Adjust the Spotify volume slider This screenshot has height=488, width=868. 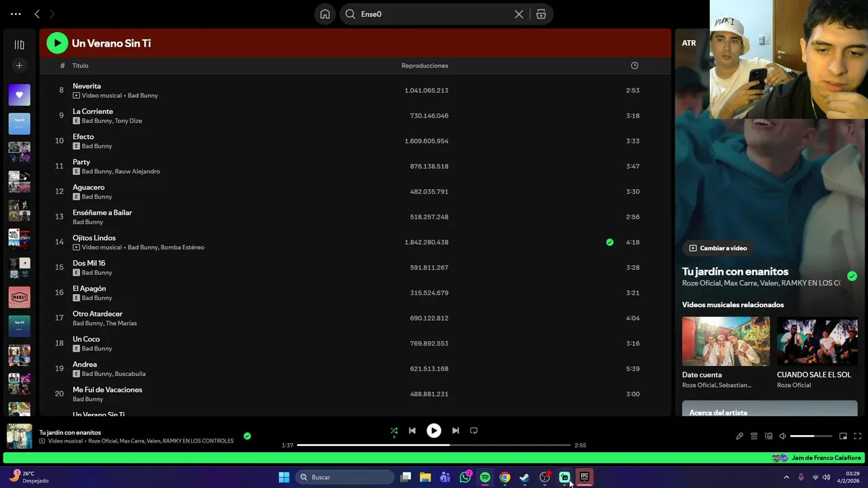coord(811,436)
